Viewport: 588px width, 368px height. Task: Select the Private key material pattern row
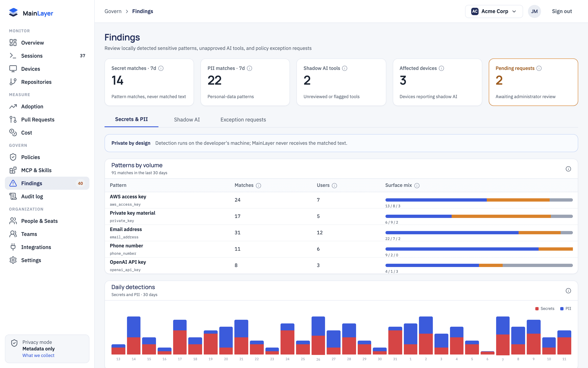pyautogui.click(x=341, y=217)
